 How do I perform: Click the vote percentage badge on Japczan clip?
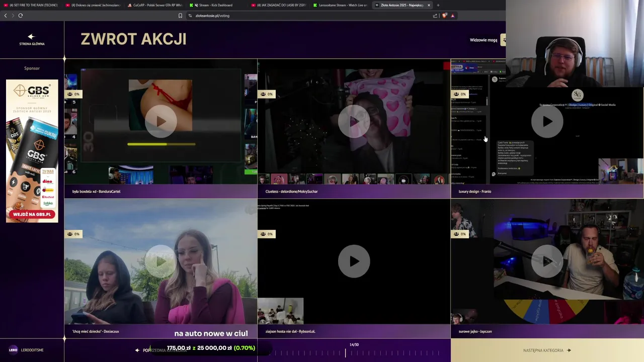click(x=459, y=234)
